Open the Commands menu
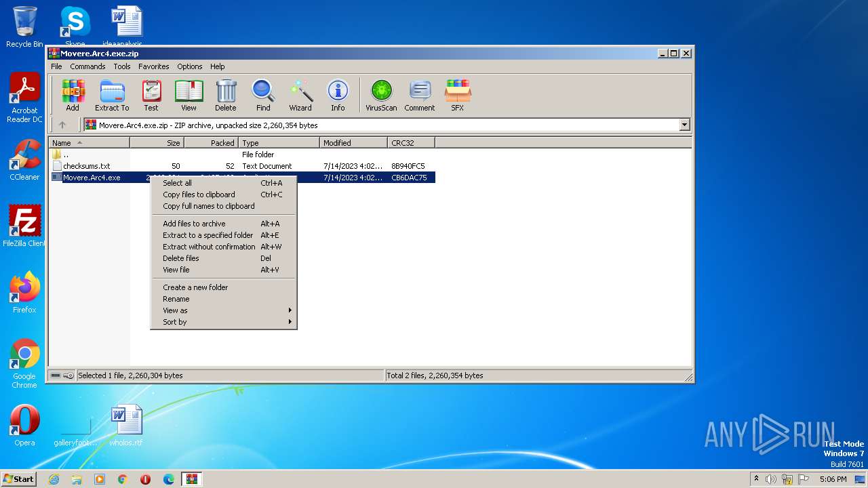Image resolution: width=868 pixels, height=488 pixels. pyautogui.click(x=87, y=66)
